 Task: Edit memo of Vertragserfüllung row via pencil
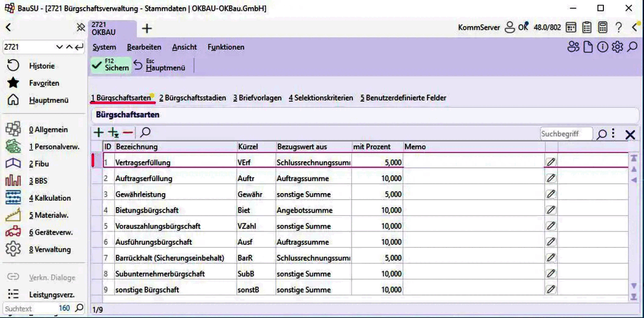(551, 162)
